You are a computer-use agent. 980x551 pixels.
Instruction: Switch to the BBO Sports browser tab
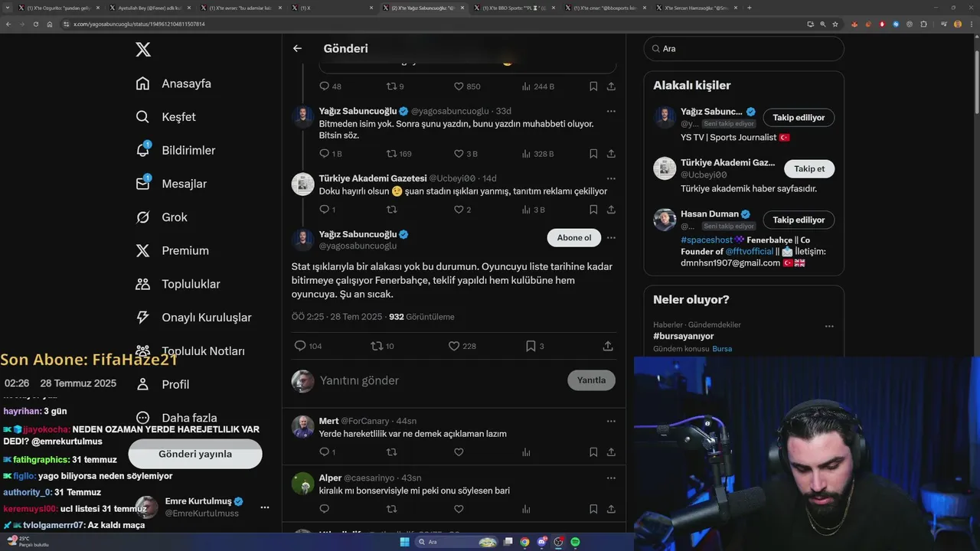(x=514, y=8)
